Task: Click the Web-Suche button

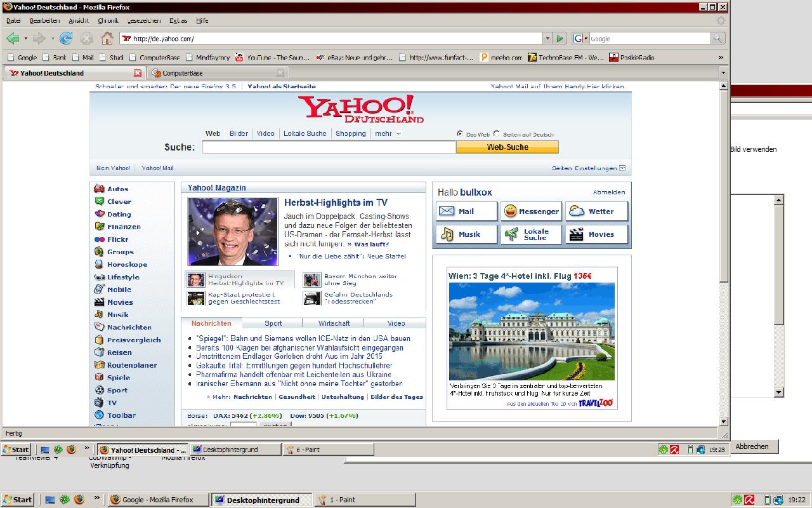Action: click(507, 147)
